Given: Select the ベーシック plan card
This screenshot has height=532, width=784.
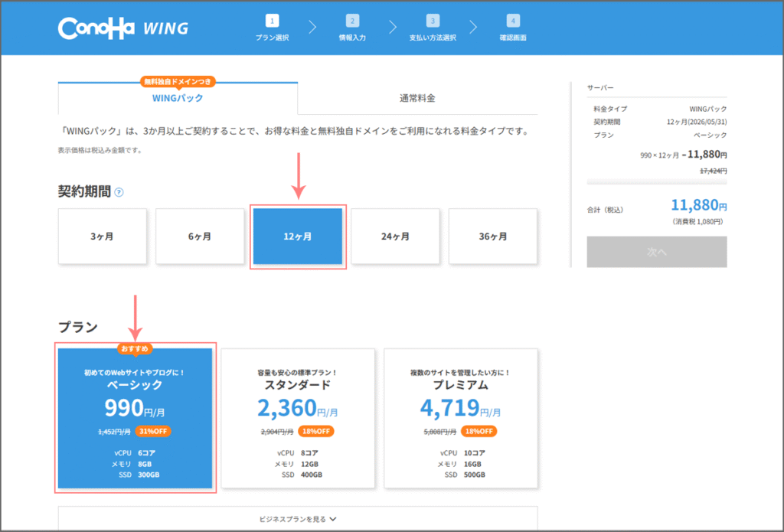Looking at the screenshot, I should point(135,418).
